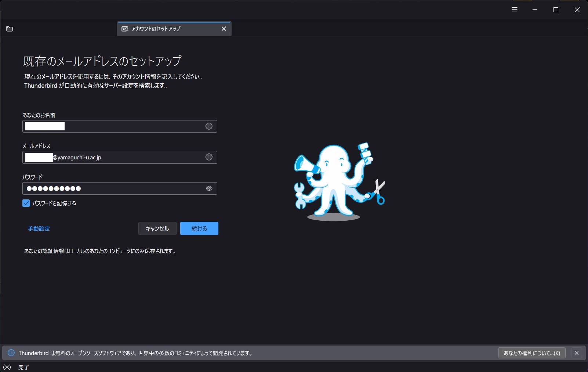Open あなたの権利について...(K) button
The height and width of the screenshot is (372, 588).
pos(532,353)
